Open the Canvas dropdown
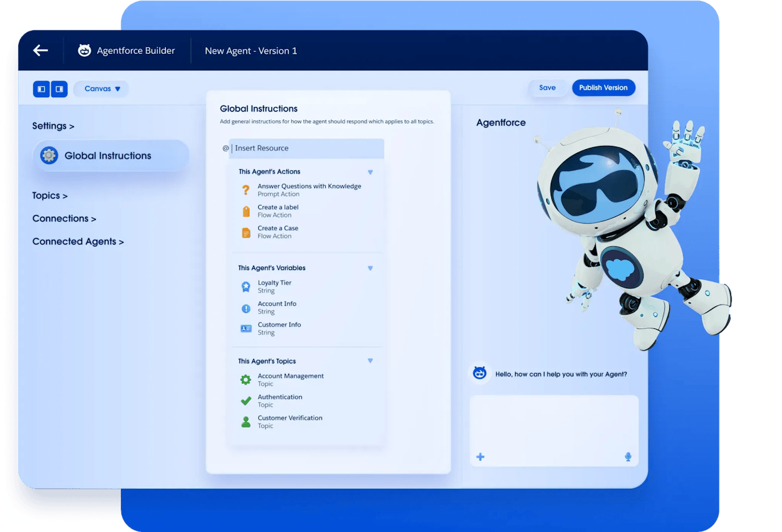This screenshot has width=782, height=532. (x=102, y=89)
